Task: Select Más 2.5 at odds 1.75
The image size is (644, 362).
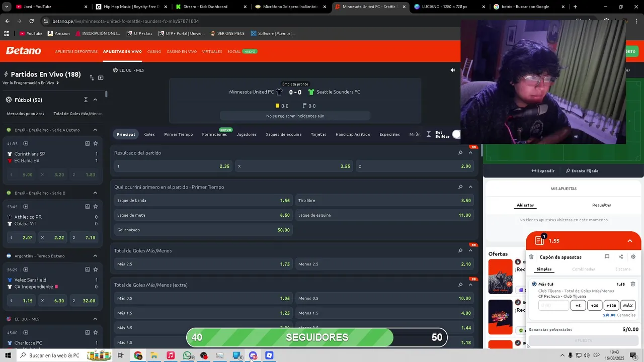Action: 203,264
